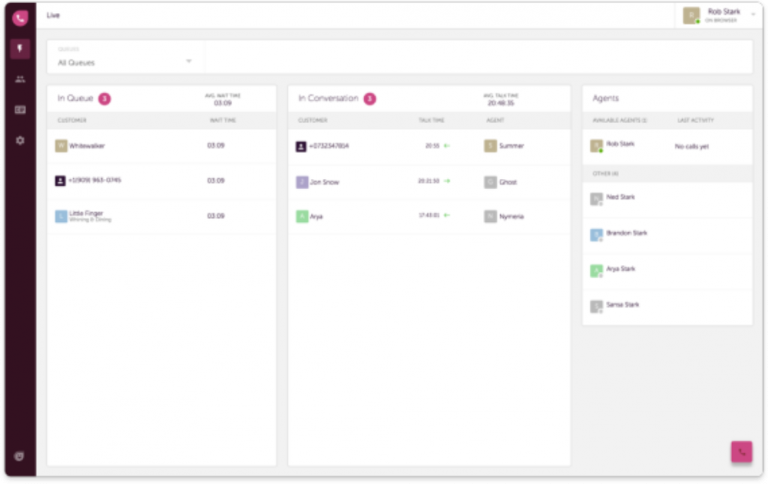Select the Whitewalker queued customer
Screen dimensions: 768x484
pos(87,146)
